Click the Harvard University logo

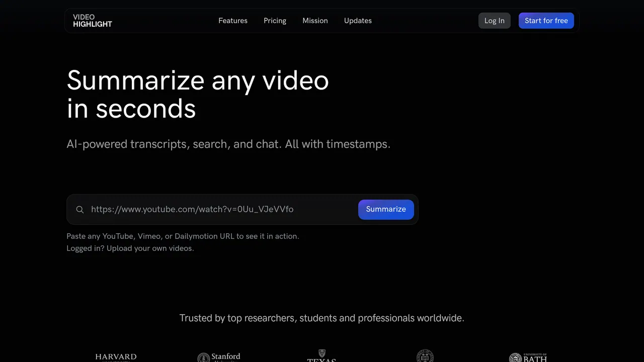pos(116,357)
